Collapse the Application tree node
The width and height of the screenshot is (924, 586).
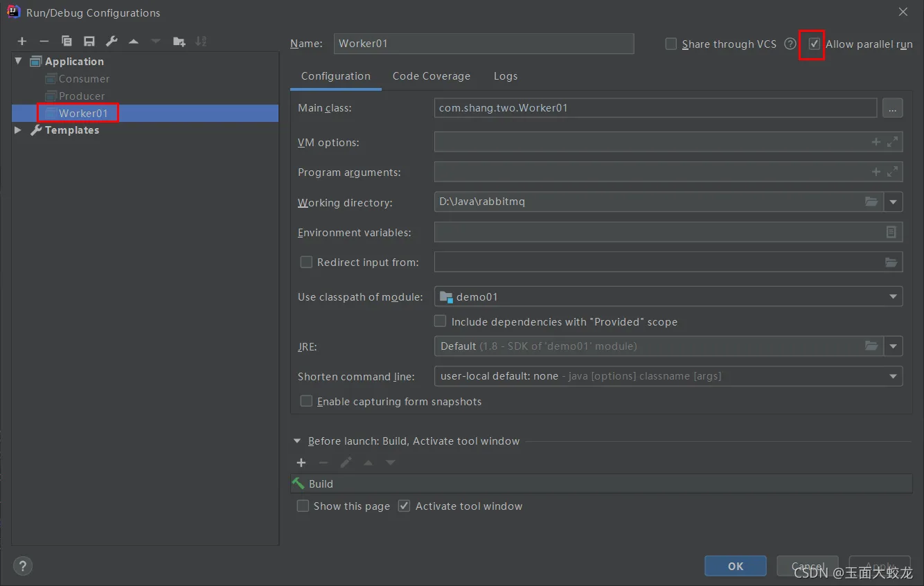(19, 61)
